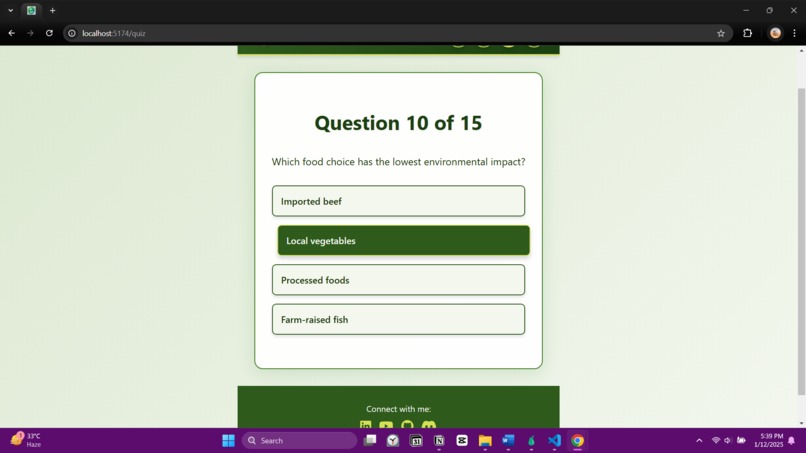Open the weather widget showing Haze
This screenshot has height=453, width=806.
click(26, 441)
